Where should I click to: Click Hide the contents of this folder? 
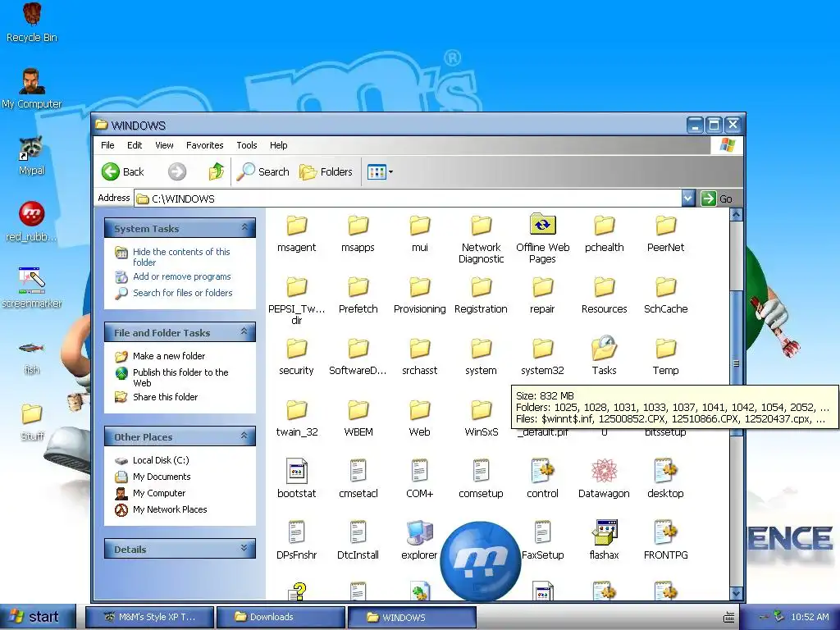(181, 257)
